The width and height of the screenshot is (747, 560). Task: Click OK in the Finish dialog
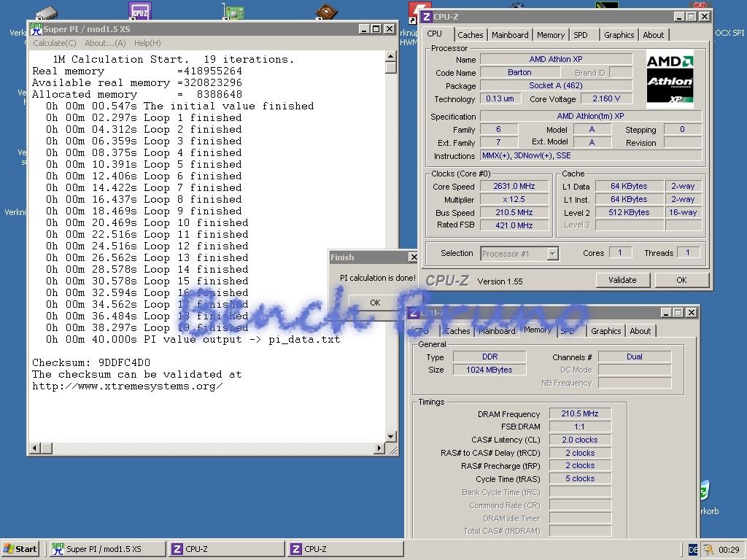[375, 303]
